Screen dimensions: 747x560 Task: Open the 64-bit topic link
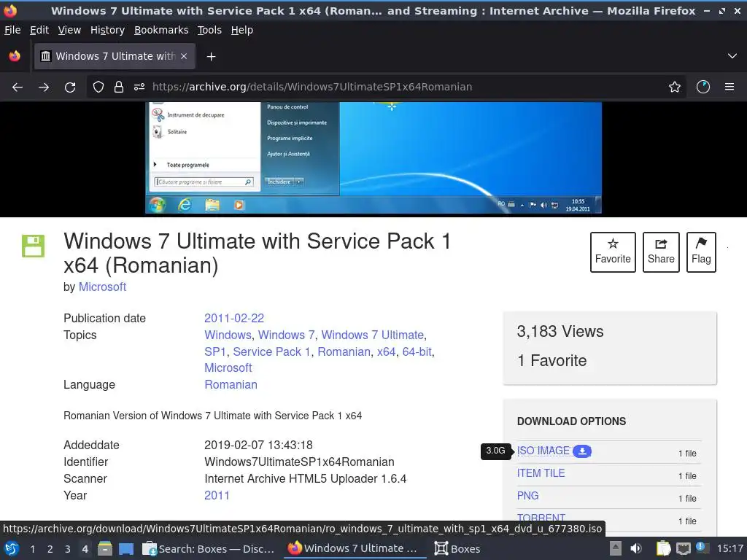pyautogui.click(x=417, y=351)
